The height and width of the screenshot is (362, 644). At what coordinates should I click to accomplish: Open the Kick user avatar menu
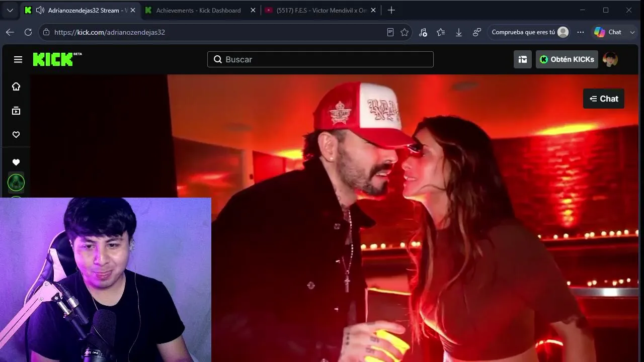click(610, 59)
